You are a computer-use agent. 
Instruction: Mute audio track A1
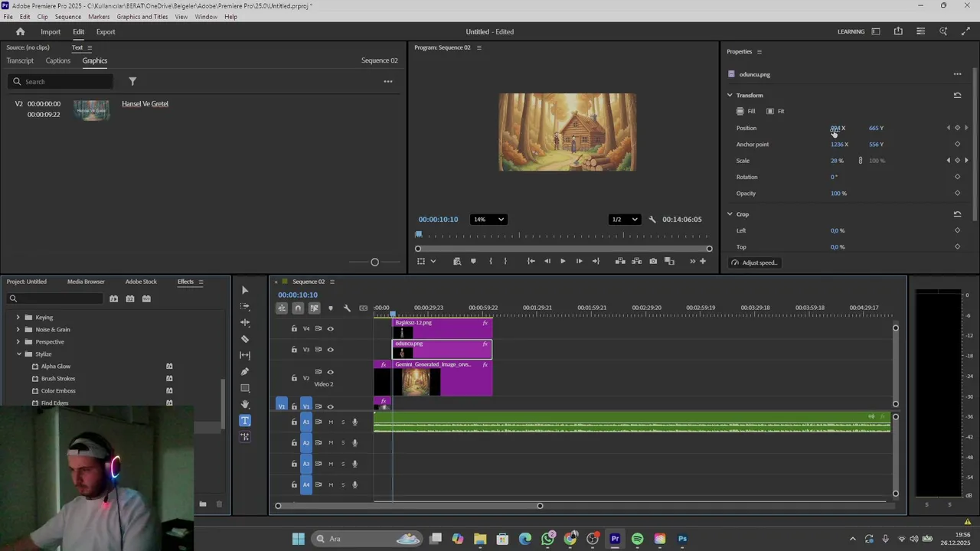point(331,422)
